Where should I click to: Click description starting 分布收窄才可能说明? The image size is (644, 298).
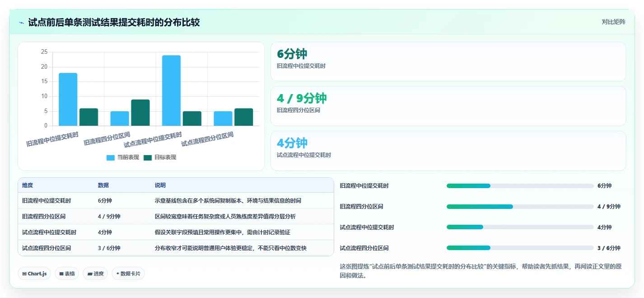coord(231,248)
